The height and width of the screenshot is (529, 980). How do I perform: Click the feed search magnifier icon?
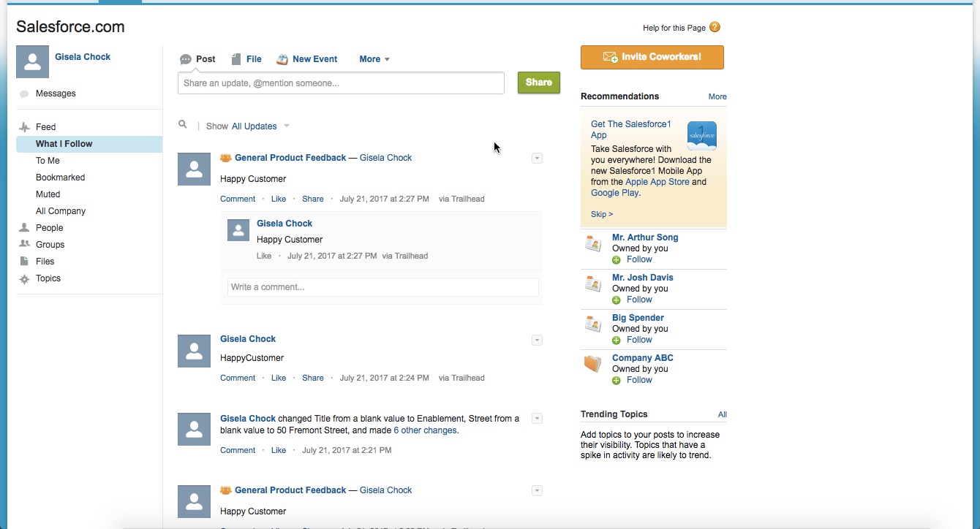[x=183, y=125]
